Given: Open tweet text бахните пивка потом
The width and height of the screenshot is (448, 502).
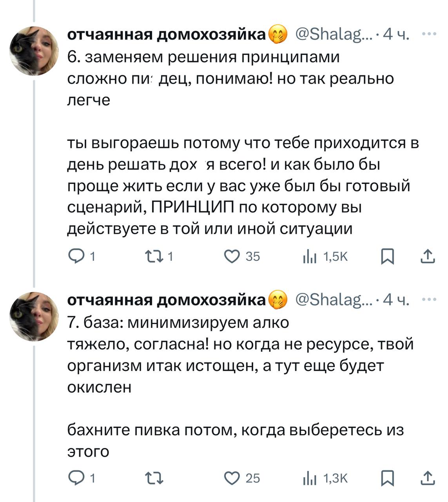Looking at the screenshot, I should coord(235,430).
